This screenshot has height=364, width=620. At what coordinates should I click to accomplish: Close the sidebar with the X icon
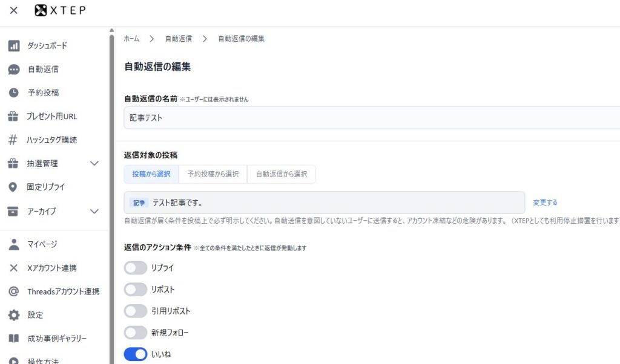pos(13,10)
